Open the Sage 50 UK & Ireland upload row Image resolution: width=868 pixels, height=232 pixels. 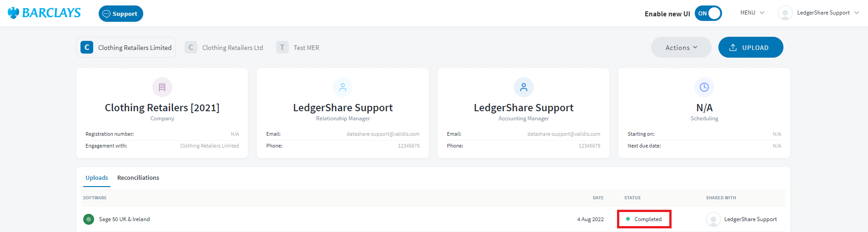point(124,219)
